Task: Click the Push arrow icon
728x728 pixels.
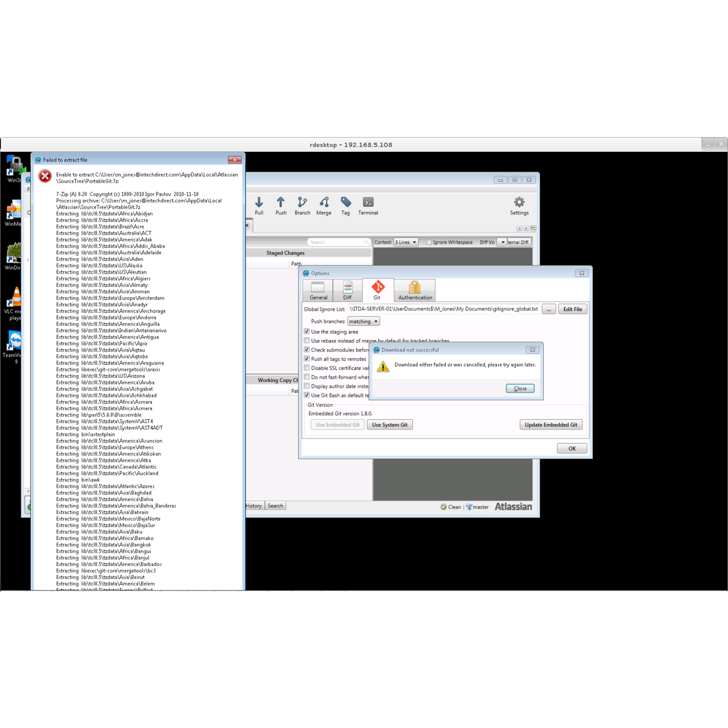Action: tap(281, 206)
